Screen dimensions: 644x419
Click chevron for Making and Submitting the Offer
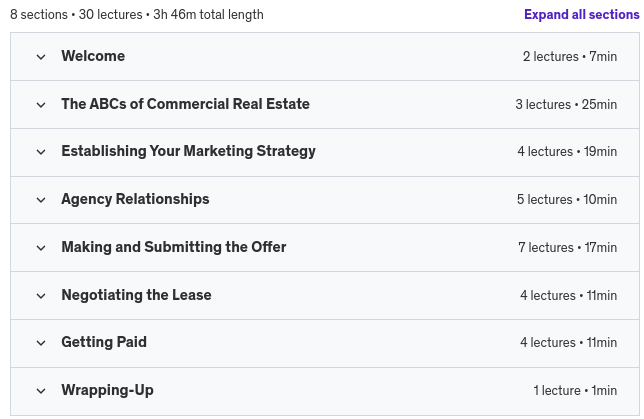(x=41, y=248)
